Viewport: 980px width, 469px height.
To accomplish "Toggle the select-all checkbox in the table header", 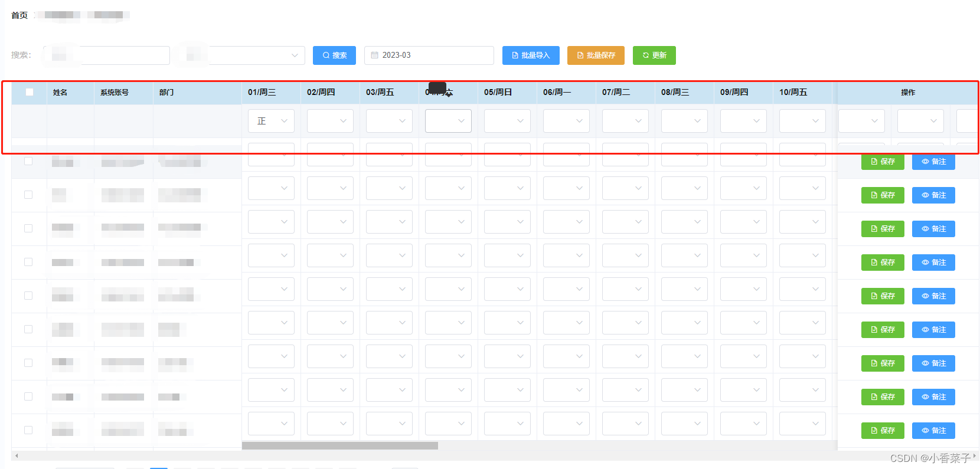I will click(x=30, y=92).
